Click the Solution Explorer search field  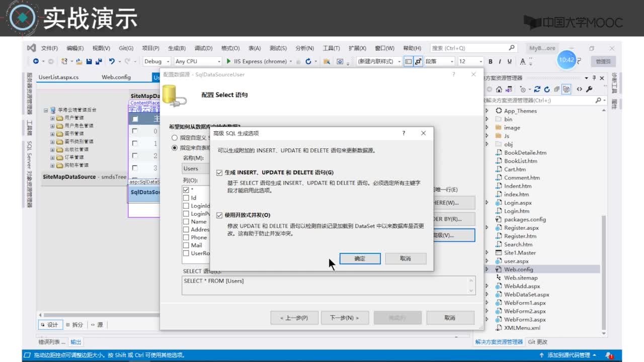(544, 101)
